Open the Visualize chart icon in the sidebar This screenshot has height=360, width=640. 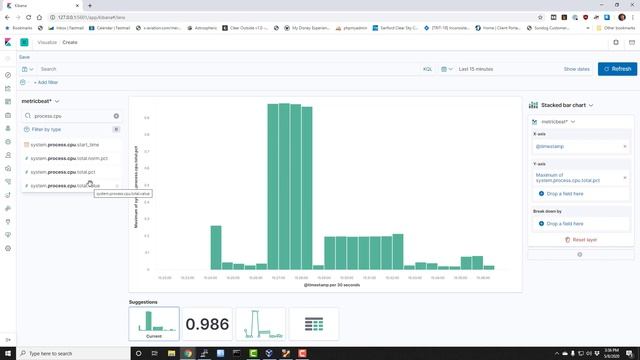coord(8,89)
